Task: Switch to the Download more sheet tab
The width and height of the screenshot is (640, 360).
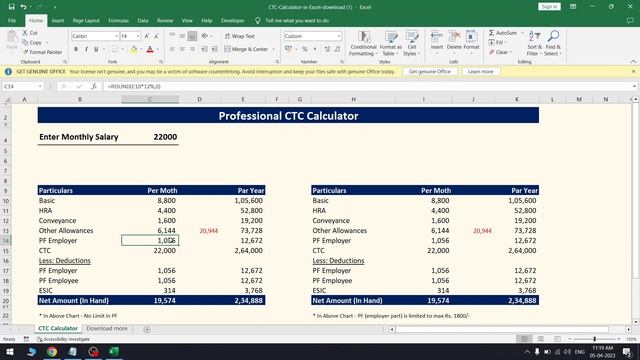Action: [x=107, y=328]
